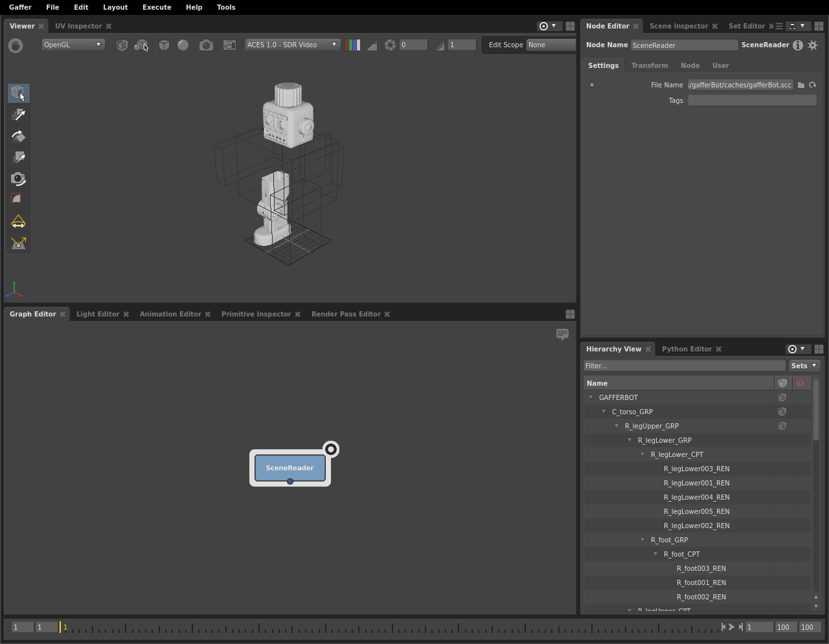This screenshot has width=829, height=644.
Task: Open the shading cube icon
Action: click(164, 45)
